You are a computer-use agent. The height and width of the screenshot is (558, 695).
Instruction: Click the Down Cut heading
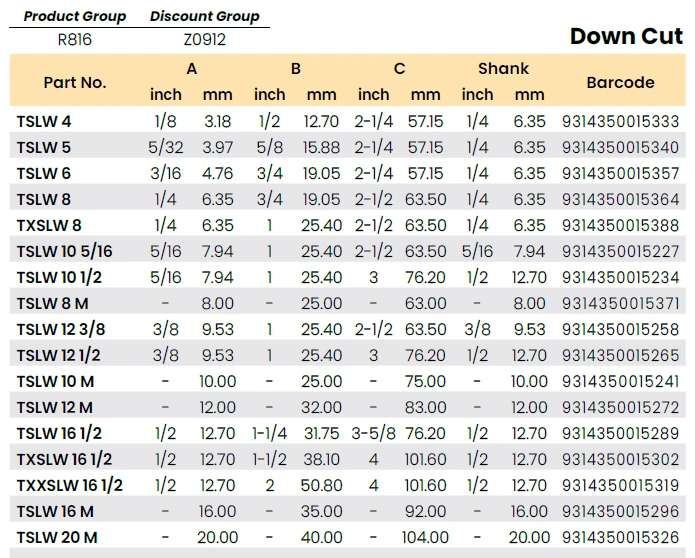coord(626,37)
